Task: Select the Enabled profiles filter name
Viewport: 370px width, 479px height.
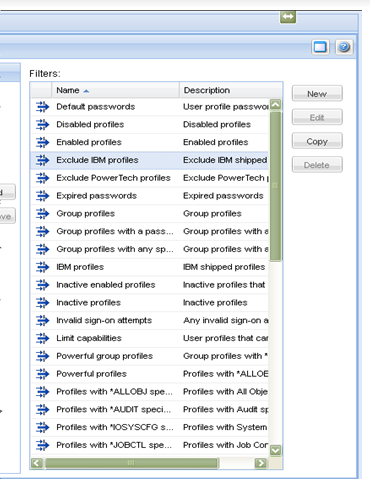Action: click(89, 142)
